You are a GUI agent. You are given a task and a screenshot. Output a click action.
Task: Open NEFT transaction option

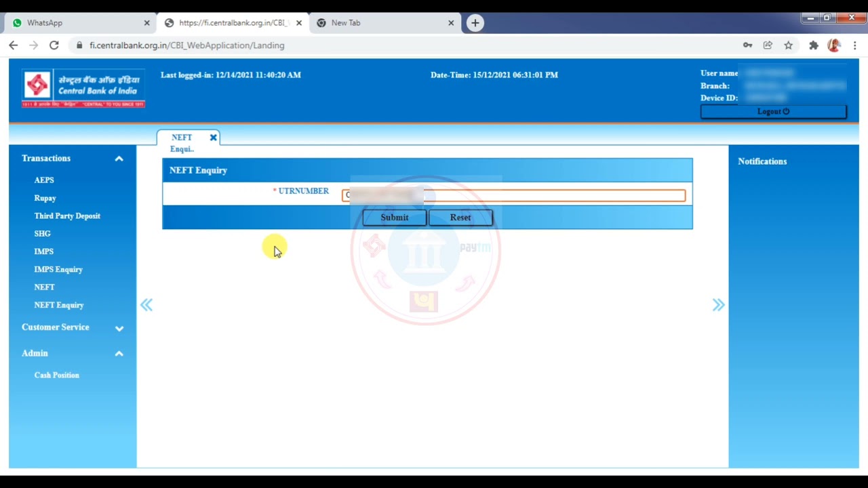[44, 287]
